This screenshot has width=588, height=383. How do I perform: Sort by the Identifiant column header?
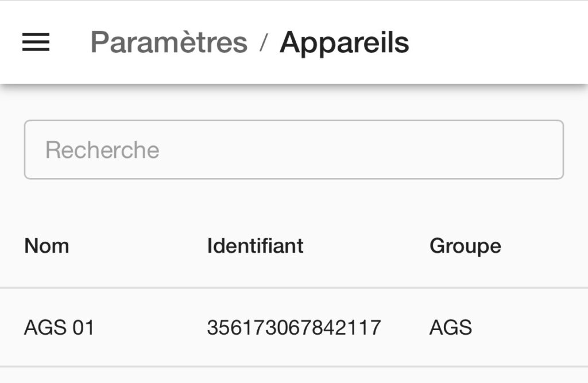pos(255,246)
